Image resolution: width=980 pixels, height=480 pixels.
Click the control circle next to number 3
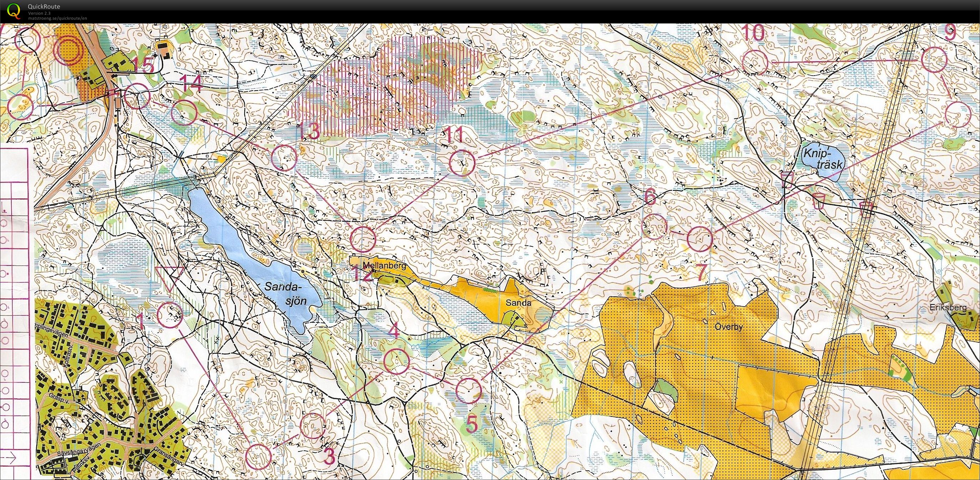coord(313,426)
